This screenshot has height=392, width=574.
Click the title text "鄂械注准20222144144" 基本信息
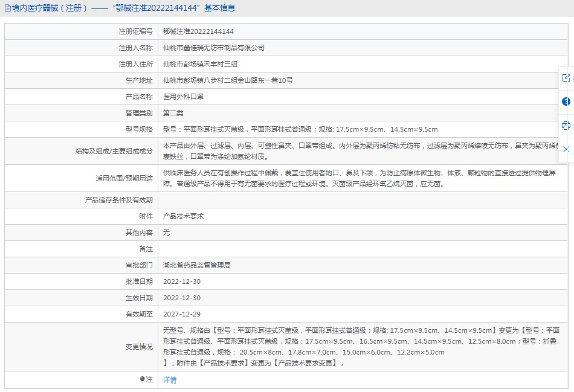coord(174,8)
